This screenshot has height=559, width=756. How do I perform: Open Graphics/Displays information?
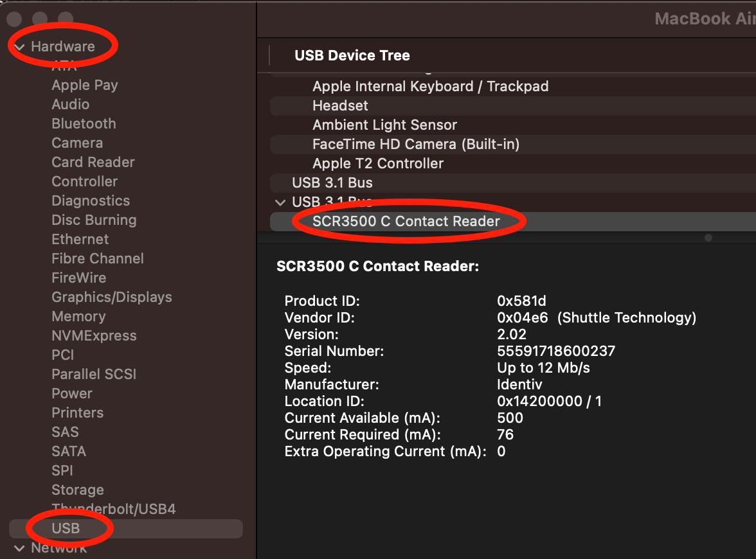pos(112,297)
